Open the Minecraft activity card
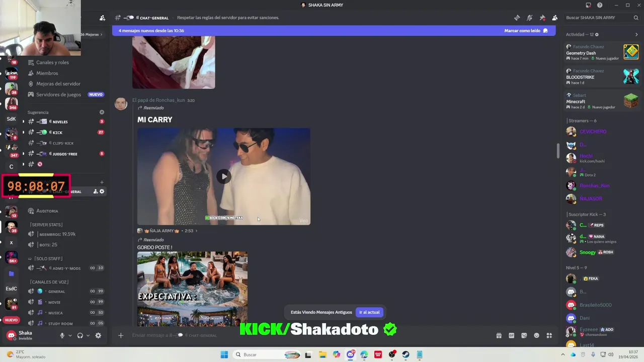Image resolution: width=644 pixels, height=362 pixels. click(x=602, y=101)
